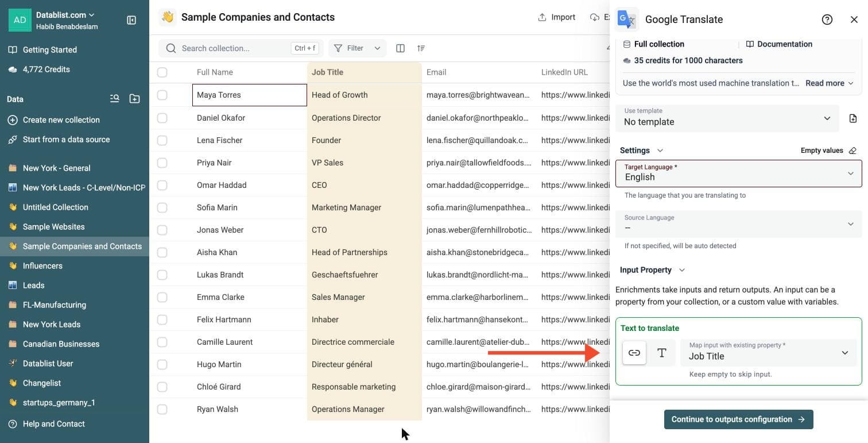Open the Documentation link
The height and width of the screenshot is (443, 868).
coord(779,44)
